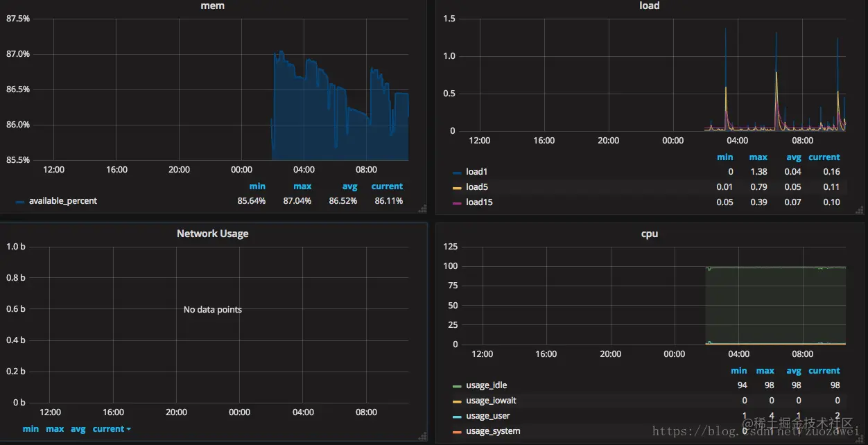The image size is (868, 445).
Task: Toggle the usage_iowait series in cpu legend
Action: (491, 401)
